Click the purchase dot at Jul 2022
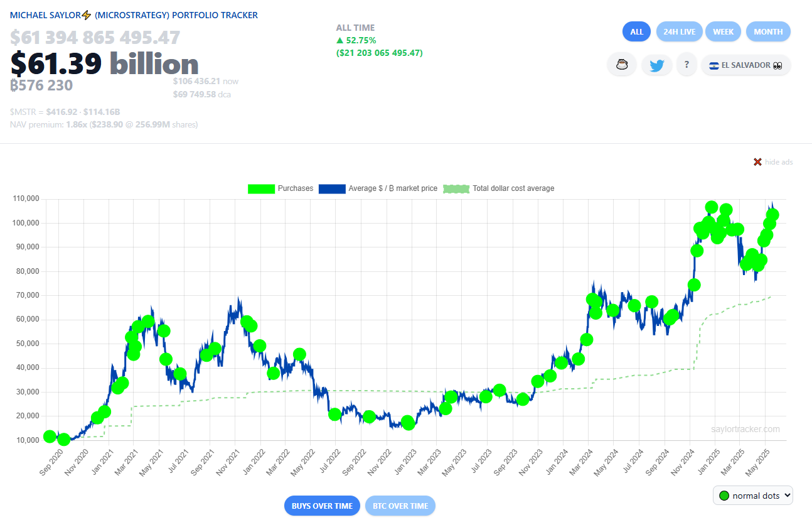 334,414
